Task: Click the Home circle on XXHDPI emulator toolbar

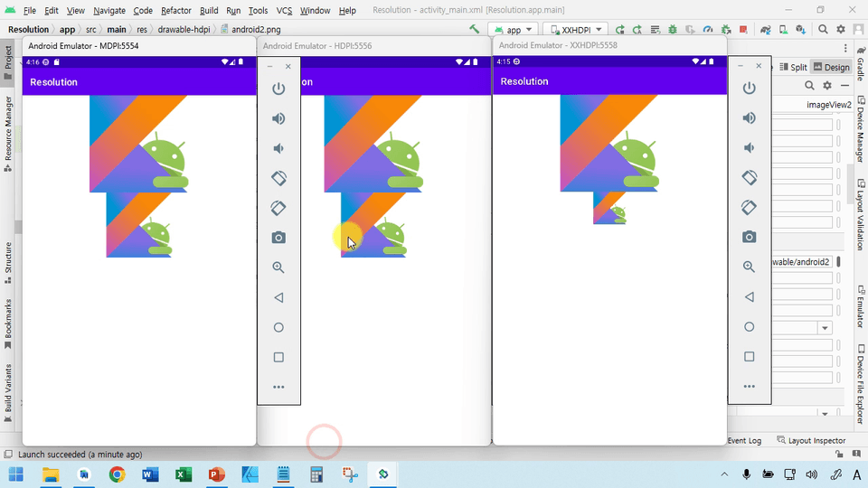Action: [749, 327]
